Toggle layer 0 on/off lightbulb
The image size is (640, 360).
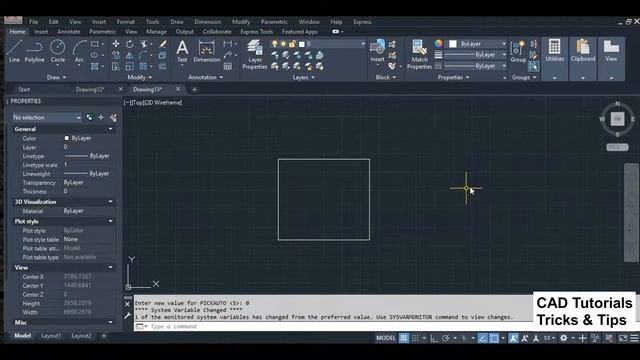275,44
